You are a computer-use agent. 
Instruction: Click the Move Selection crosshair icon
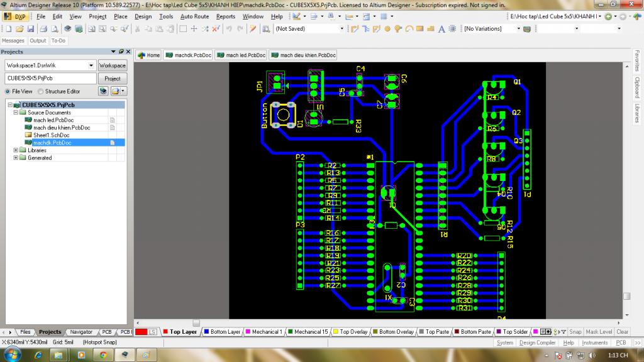[x=194, y=29]
